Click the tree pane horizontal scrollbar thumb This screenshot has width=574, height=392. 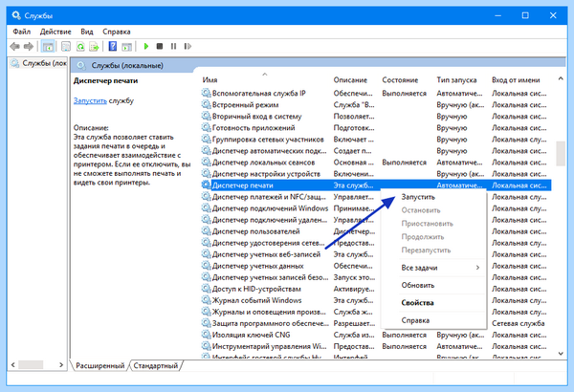click(31, 364)
